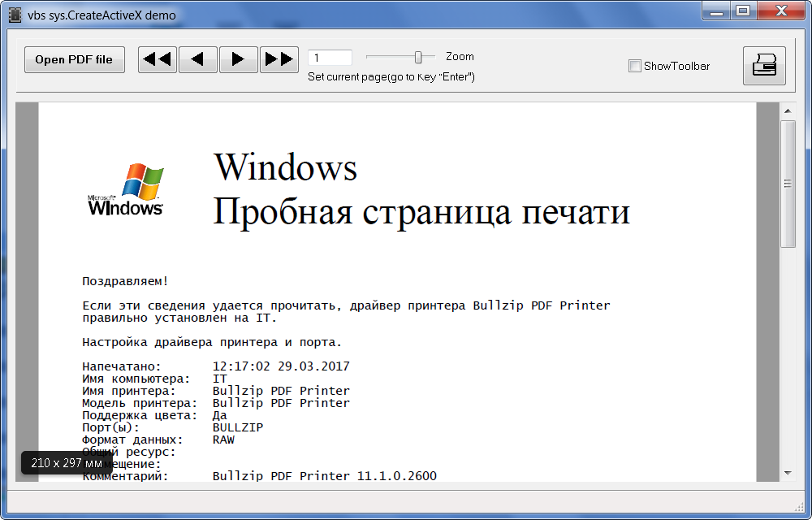Image resolution: width=812 pixels, height=520 pixels.
Task: Click the '210 x 297 мм' page size tooltip
Action: [67, 462]
